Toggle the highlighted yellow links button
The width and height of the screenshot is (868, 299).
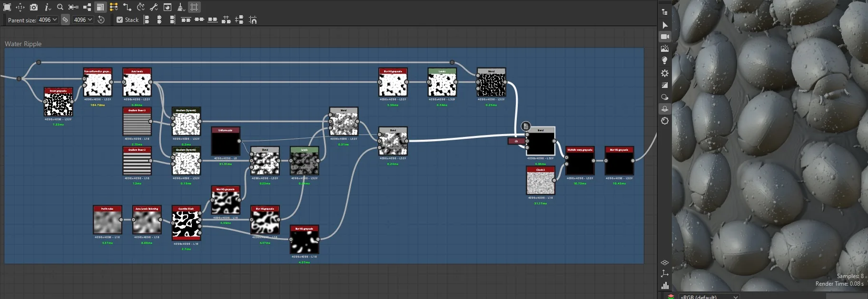(114, 7)
